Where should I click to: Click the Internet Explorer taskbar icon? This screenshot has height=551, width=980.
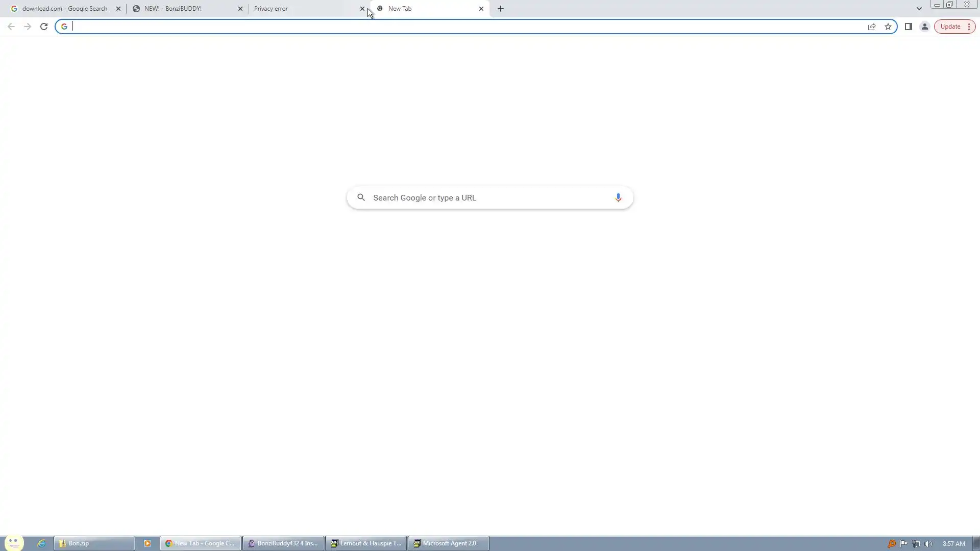click(41, 543)
